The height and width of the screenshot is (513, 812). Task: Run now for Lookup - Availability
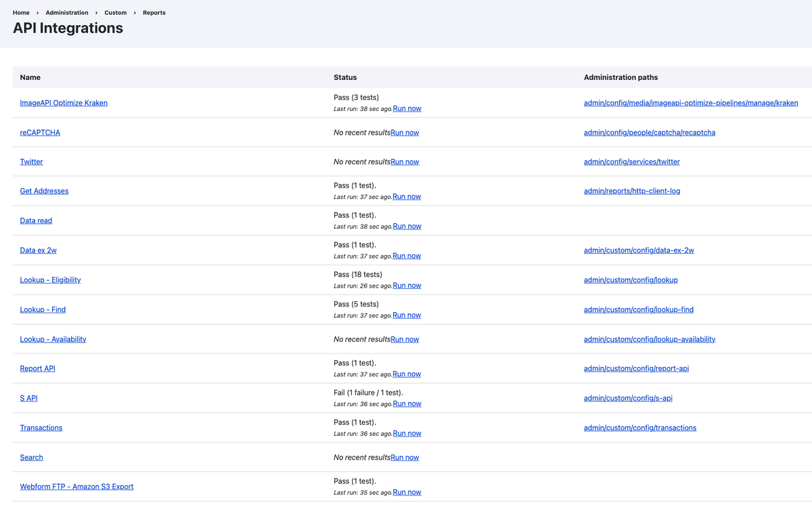click(x=405, y=339)
